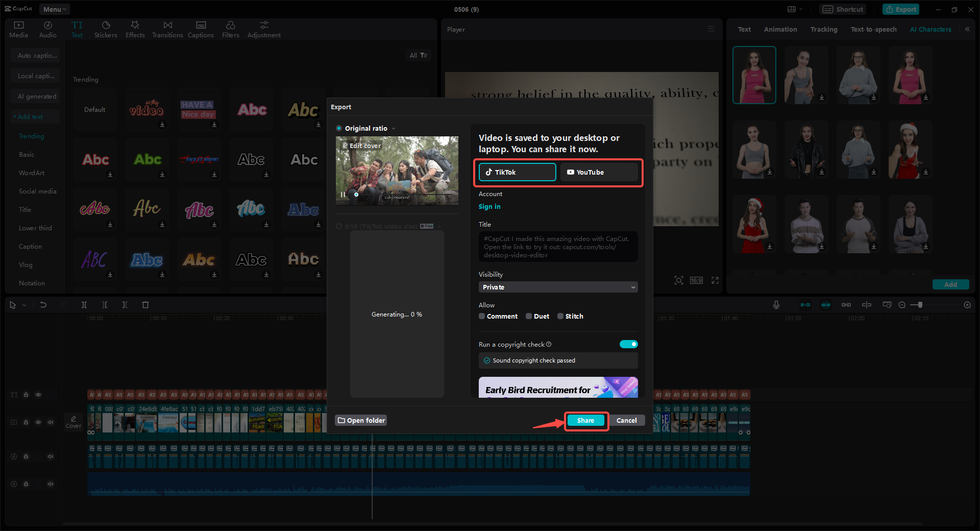
Task: Open the Visibility dropdown set to Private
Action: [558, 287]
